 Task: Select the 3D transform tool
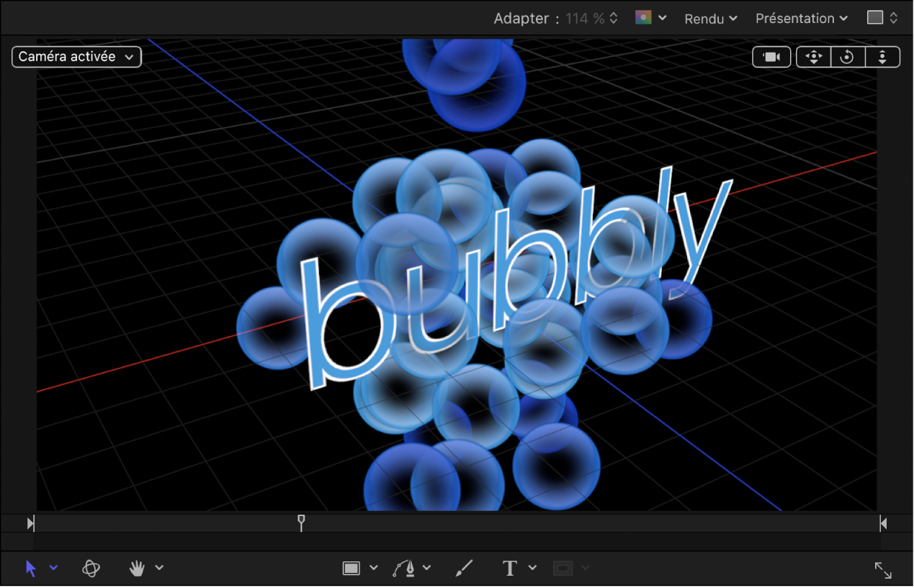[90, 568]
